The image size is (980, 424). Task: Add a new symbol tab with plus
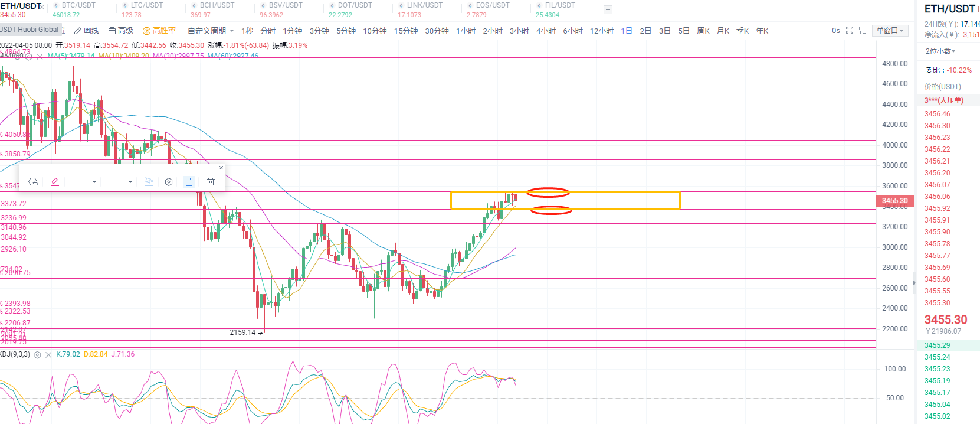608,9
